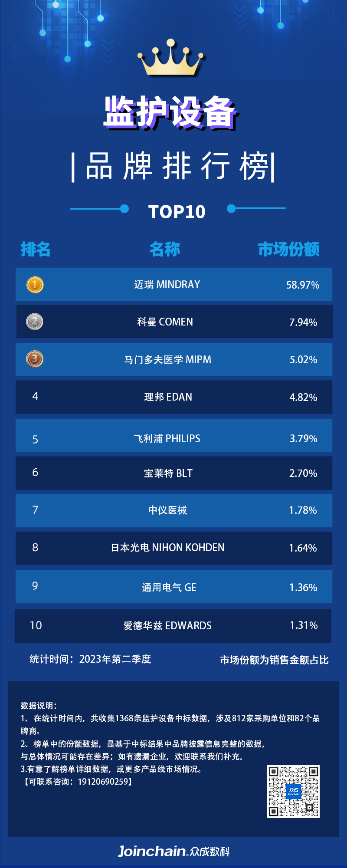
Task: Click the gold rank 1 medal
Action: click(35, 285)
